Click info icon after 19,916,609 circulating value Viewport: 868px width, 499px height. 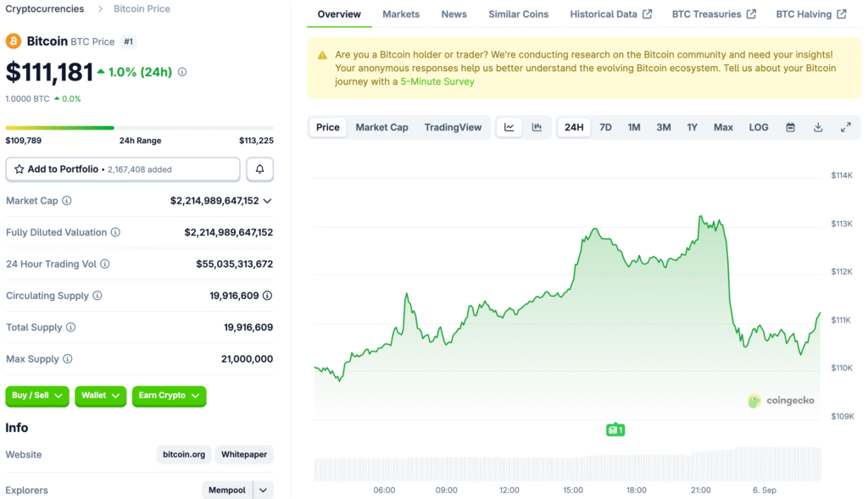pos(267,296)
